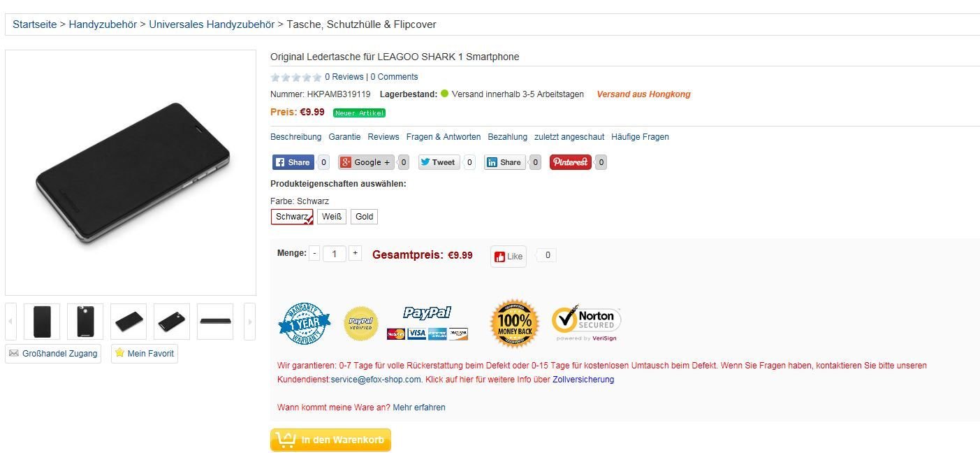Click the thumbs-up Like button

[x=509, y=256]
